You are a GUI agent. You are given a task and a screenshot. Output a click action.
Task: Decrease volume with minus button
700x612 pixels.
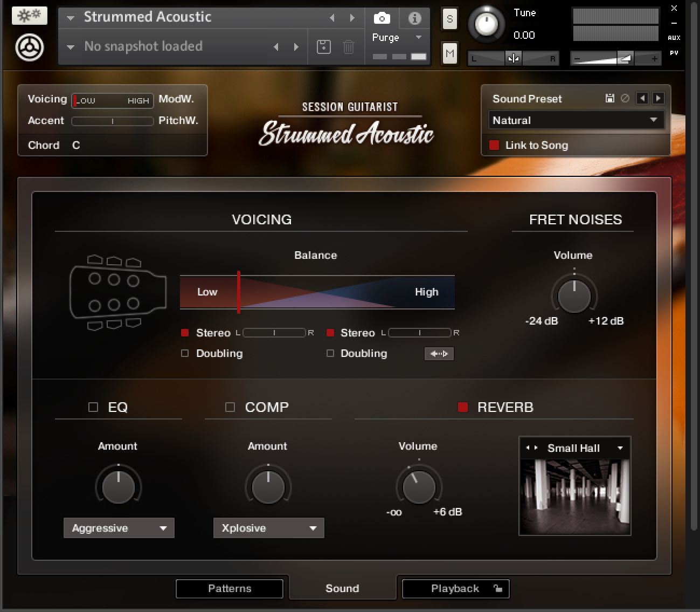(577, 58)
